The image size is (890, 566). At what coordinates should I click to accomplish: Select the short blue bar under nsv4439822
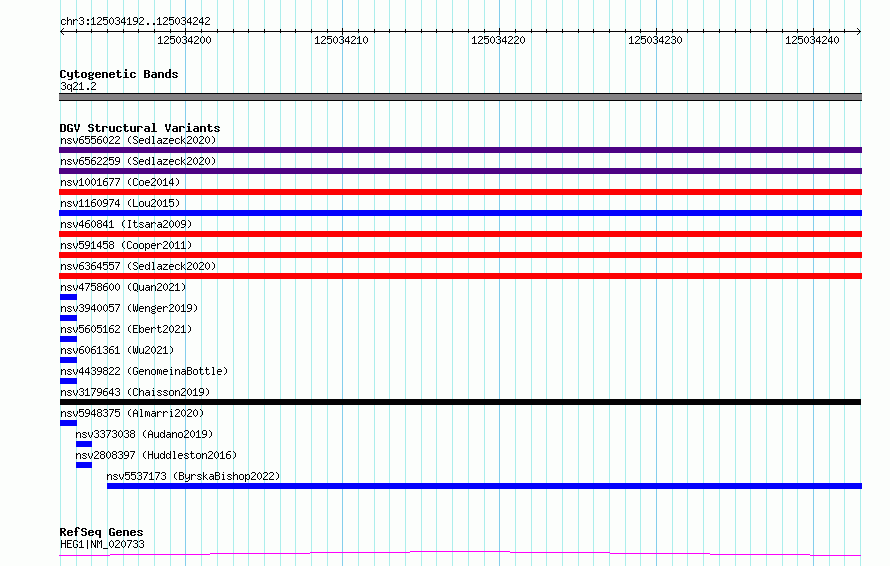(68, 381)
